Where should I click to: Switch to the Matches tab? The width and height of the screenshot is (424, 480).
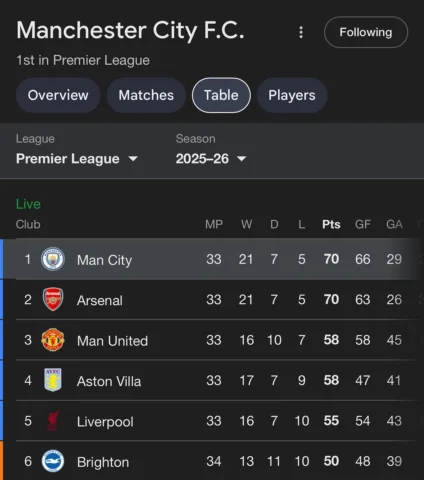(146, 95)
